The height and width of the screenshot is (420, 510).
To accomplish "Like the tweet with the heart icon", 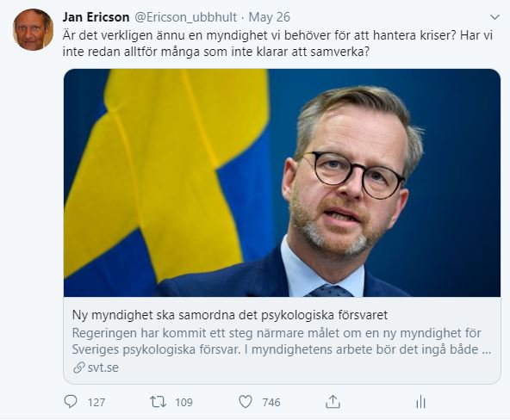I will (246, 402).
